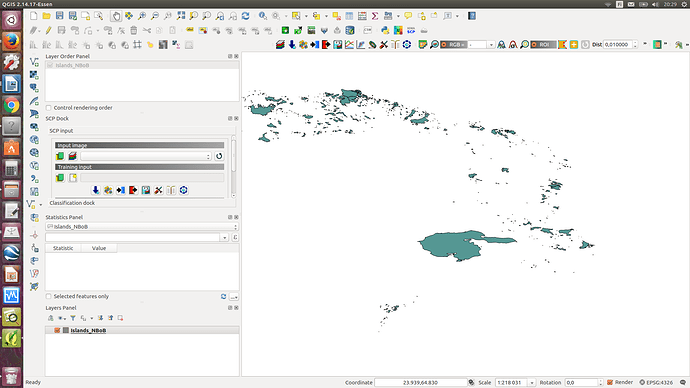Select the Pan Map hand tool
The height and width of the screenshot is (388, 690).
coord(116,16)
